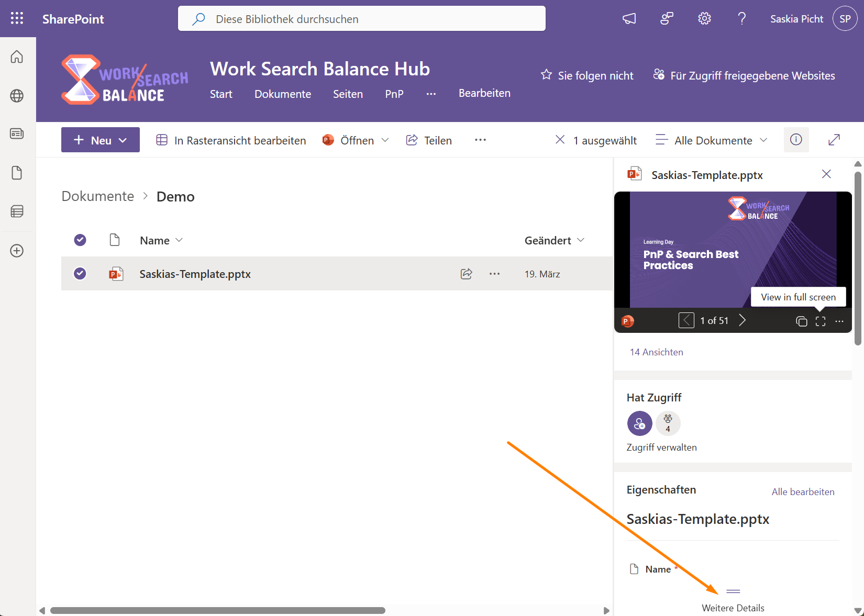
Task: Open the contacts chat icon in header
Action: tap(667, 19)
